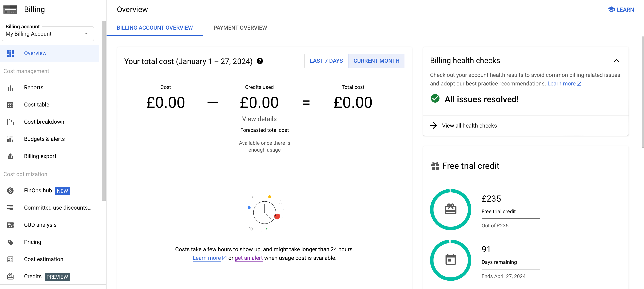Click Learn more link about cost delay
Screen dimensions: 644x289
pyautogui.click(x=207, y=258)
